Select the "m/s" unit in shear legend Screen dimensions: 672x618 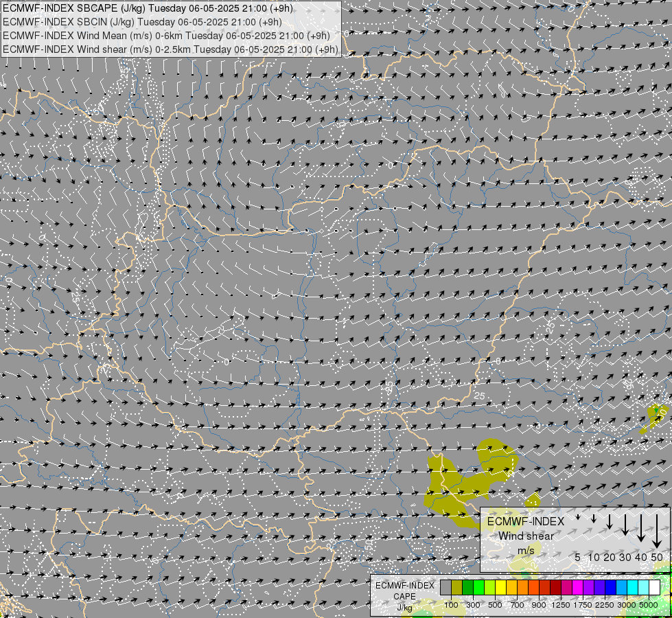coord(526,551)
